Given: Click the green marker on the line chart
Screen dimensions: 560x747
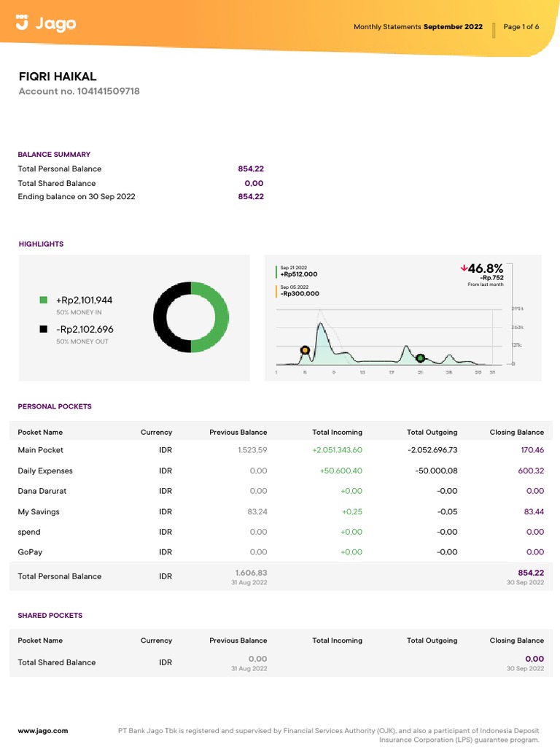Looking at the screenshot, I should point(420,357).
